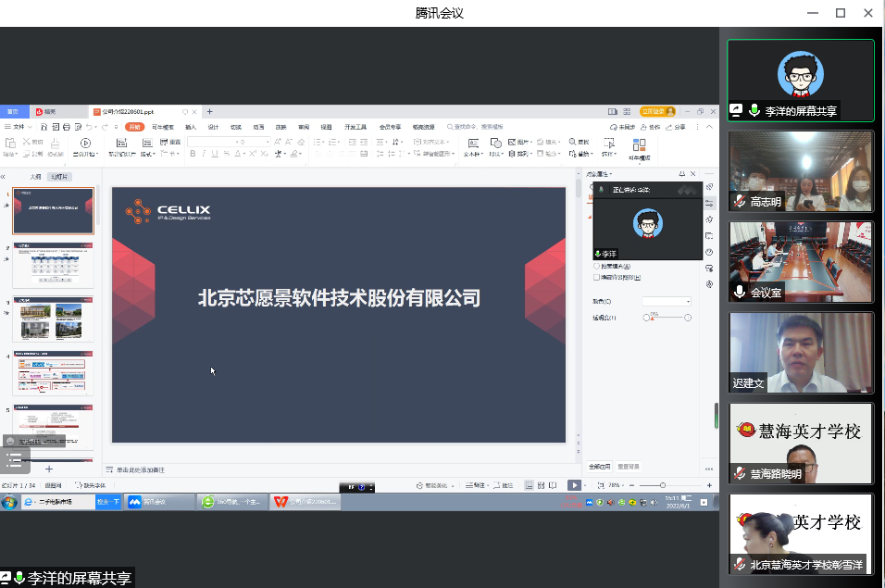Start slideshow from status bar play button
Image resolution: width=885 pixels, height=588 pixels.
click(x=574, y=485)
